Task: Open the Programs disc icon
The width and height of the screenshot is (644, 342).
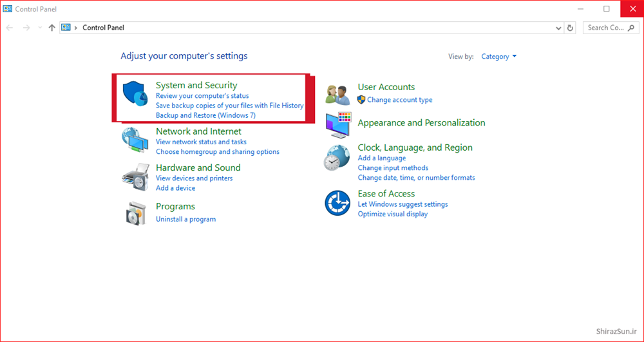Action: [x=135, y=213]
